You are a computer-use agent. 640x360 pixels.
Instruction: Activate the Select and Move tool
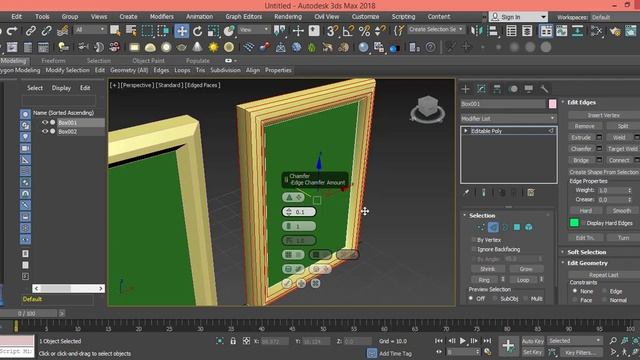coord(182,31)
